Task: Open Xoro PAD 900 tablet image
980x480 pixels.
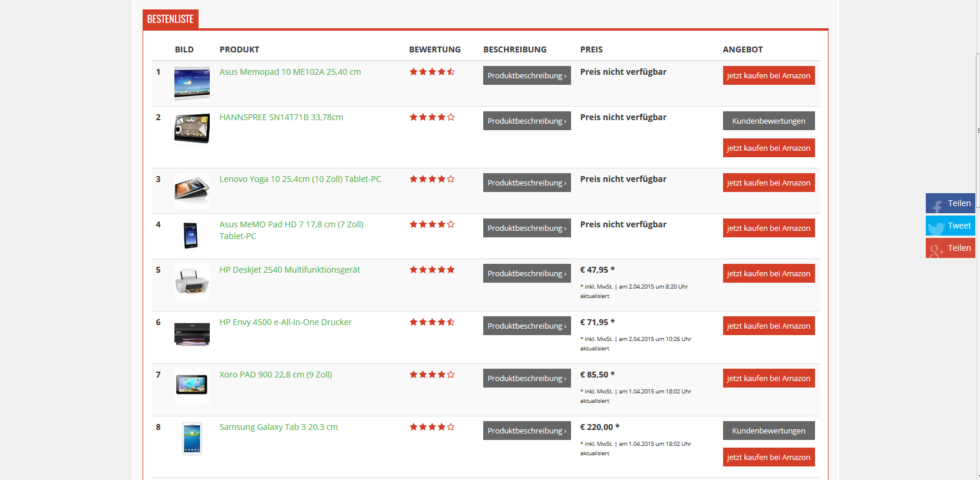Action: tap(192, 386)
